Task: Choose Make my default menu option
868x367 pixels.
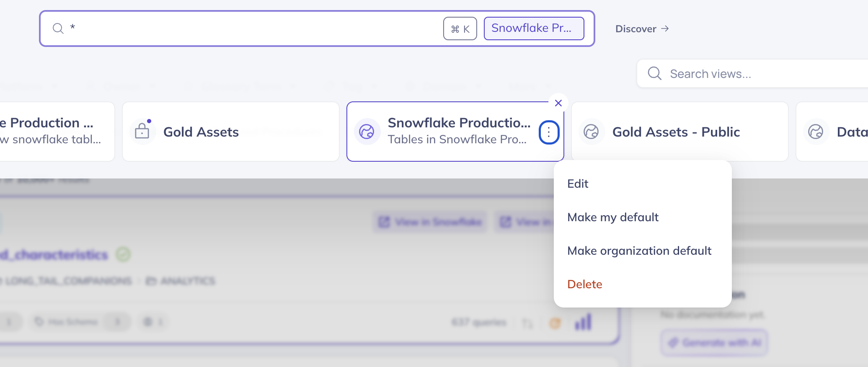Action: (643, 217)
